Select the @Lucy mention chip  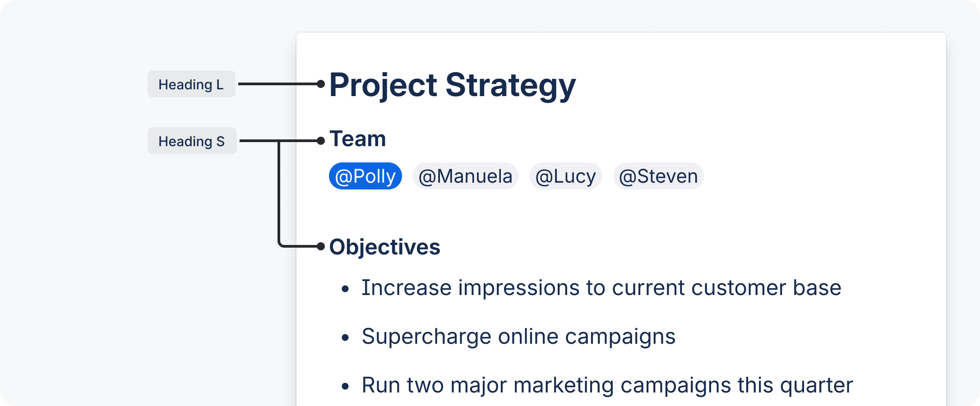click(565, 176)
